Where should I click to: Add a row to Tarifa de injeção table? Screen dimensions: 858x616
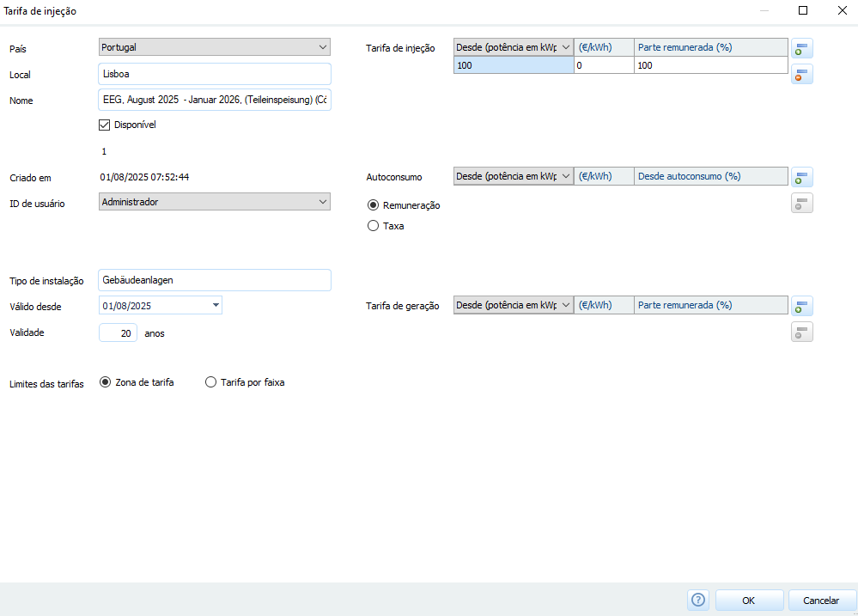801,48
